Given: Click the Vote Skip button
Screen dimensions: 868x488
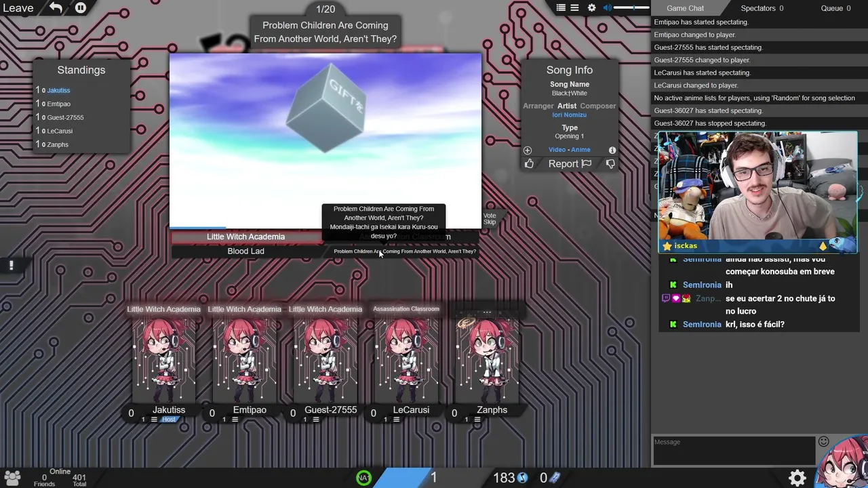Looking at the screenshot, I should (490, 218).
